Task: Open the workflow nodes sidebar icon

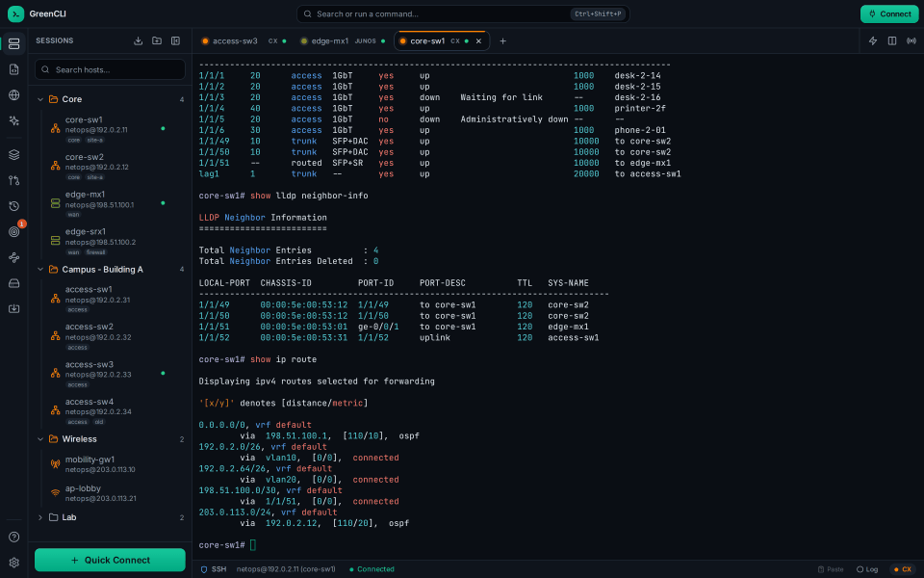Action: coord(14,258)
